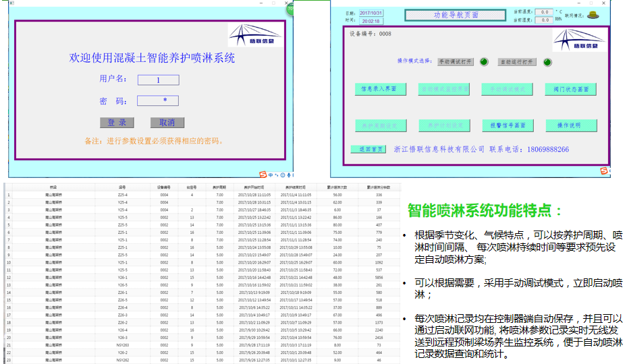Click the 用户名 input field
This screenshot has width=627, height=364.
158,80
